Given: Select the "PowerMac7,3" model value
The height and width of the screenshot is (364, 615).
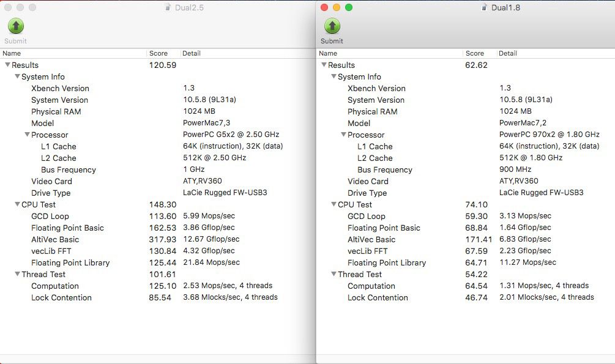Looking at the screenshot, I should pyautogui.click(x=207, y=123).
